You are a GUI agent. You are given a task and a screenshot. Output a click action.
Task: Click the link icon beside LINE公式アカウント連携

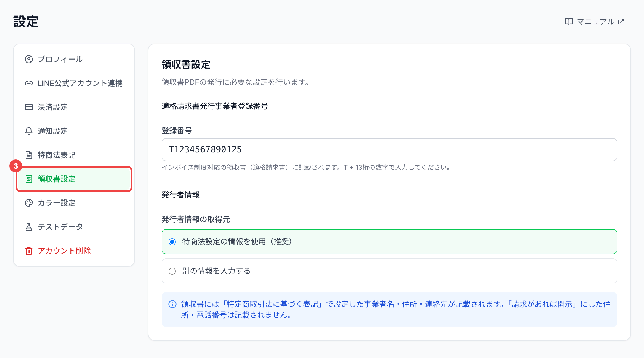(29, 83)
